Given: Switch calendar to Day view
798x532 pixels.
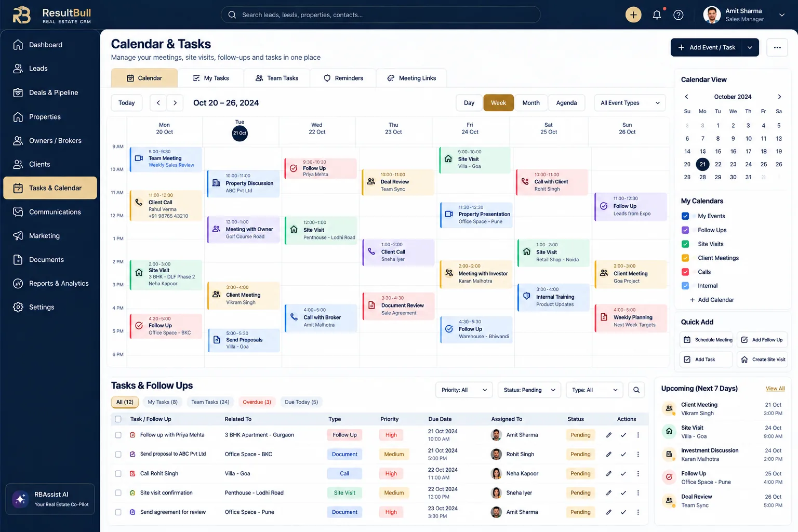Looking at the screenshot, I should click(469, 103).
